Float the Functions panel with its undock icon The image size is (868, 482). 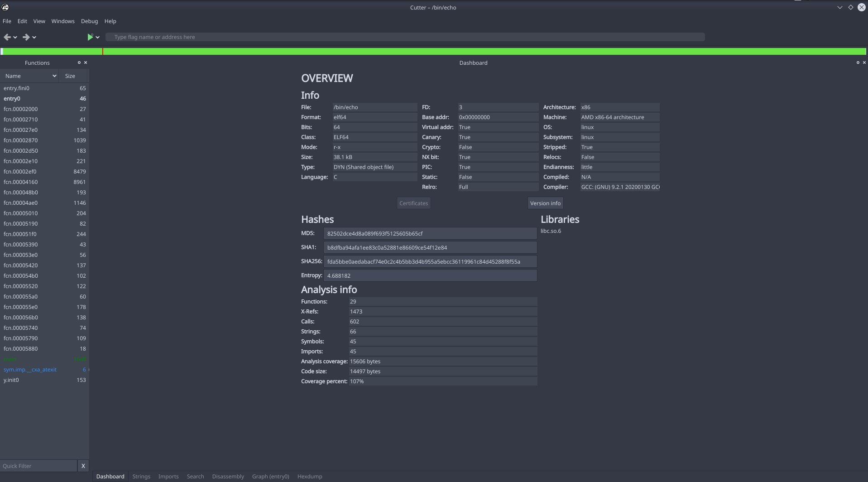pos(79,63)
